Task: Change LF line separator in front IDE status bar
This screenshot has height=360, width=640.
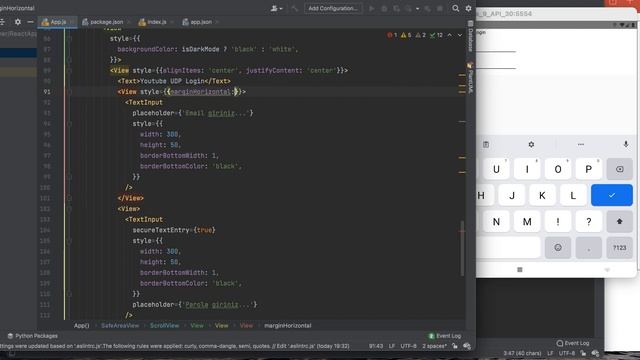Action: pos(392,346)
